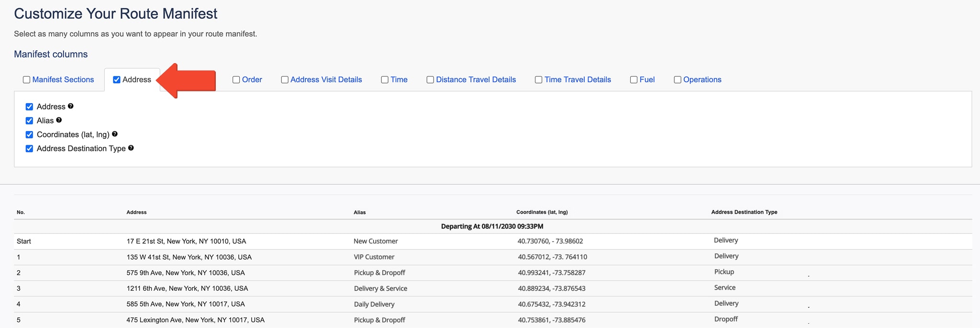Click coordinates 40.889234, -73.876543
The image size is (980, 328).
click(551, 288)
